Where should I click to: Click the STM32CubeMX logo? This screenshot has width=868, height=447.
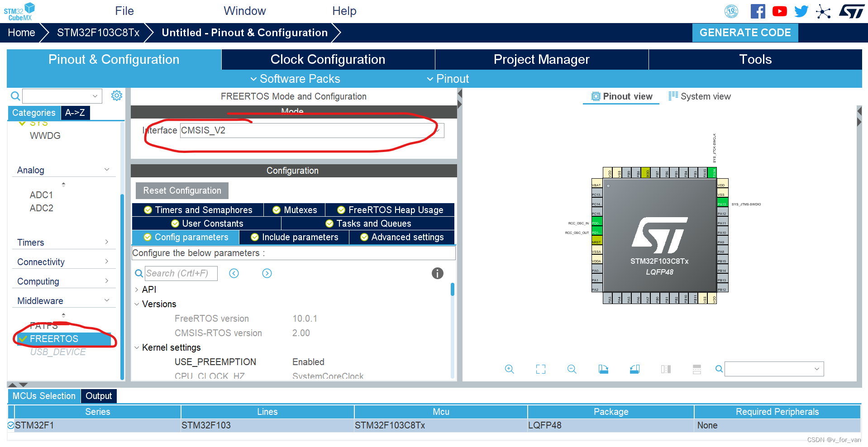pyautogui.click(x=19, y=11)
